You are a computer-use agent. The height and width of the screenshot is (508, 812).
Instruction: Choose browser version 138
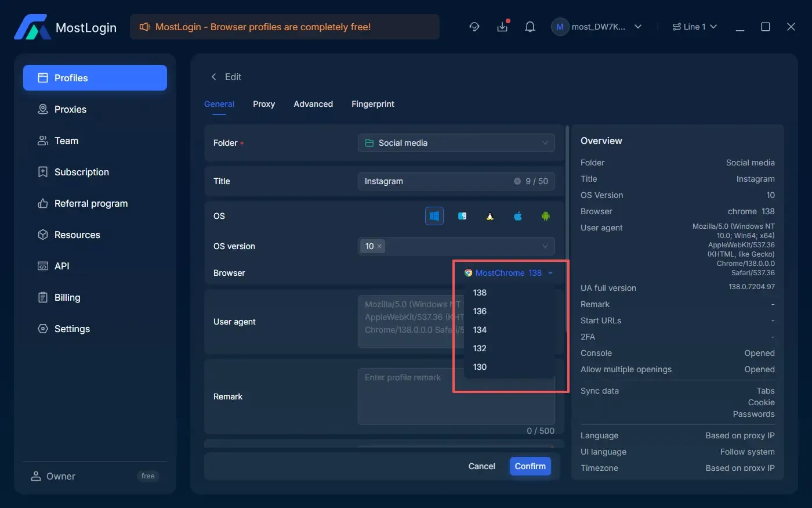509,293
